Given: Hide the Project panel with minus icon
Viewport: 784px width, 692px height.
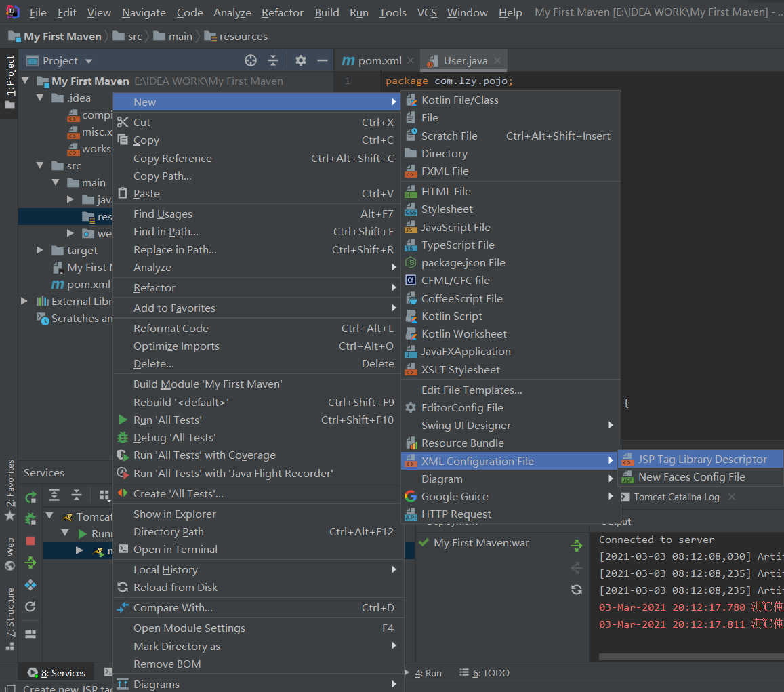Looking at the screenshot, I should [x=323, y=60].
